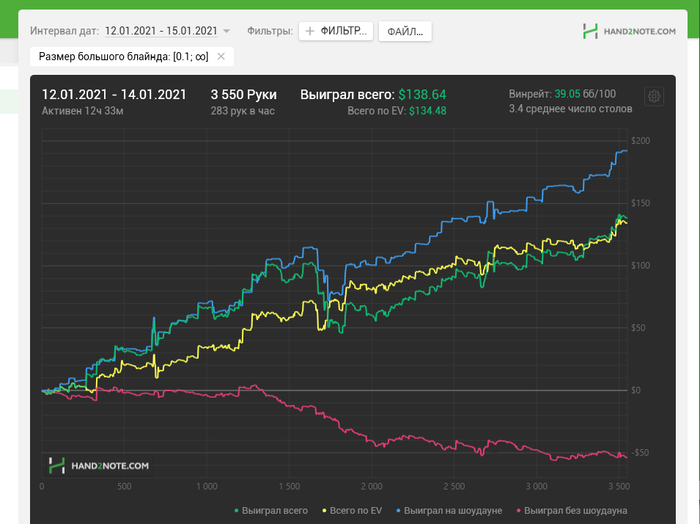Click the date range 12.01.2021 - 15.01.2021

pos(161,31)
